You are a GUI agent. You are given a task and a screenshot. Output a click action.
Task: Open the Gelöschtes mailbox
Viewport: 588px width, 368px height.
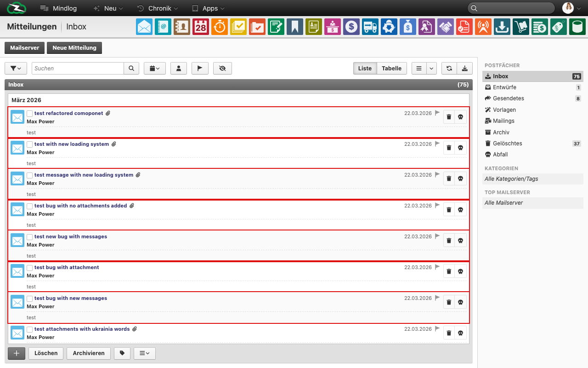533,144
